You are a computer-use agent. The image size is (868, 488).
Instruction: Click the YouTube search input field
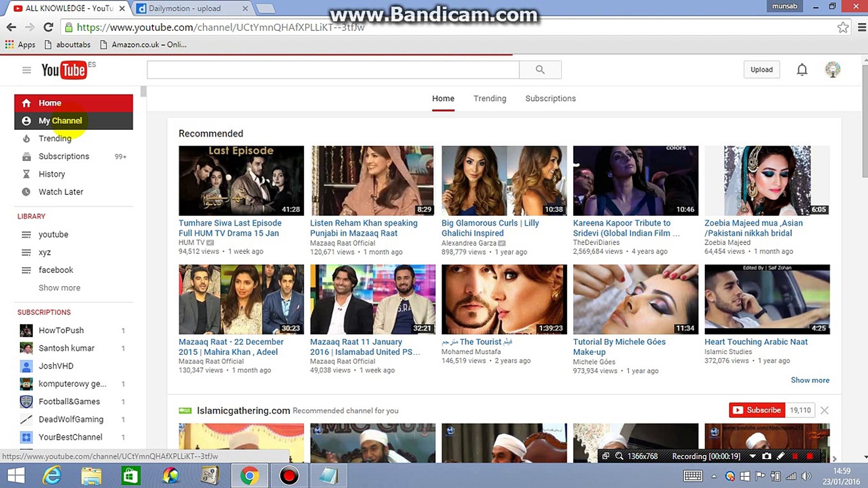pos(333,70)
